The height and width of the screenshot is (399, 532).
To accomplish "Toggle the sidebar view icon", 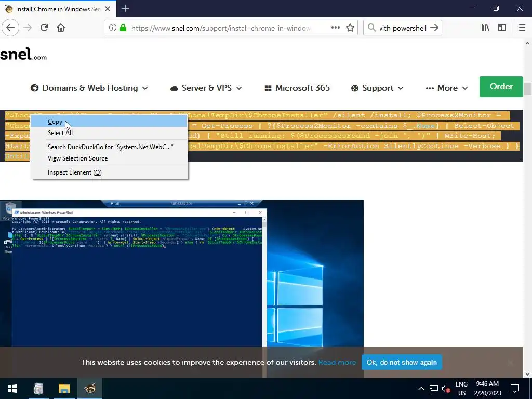I will (x=502, y=28).
